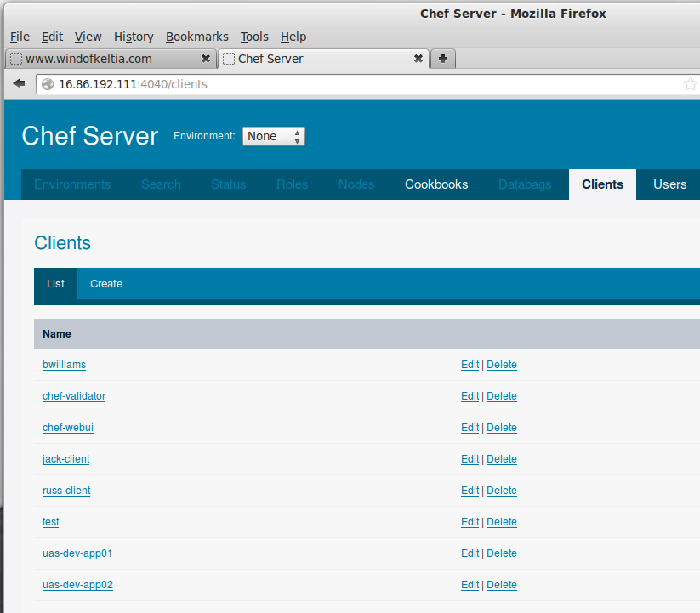The height and width of the screenshot is (613, 700).
Task: Open the History menu
Action: [134, 37]
